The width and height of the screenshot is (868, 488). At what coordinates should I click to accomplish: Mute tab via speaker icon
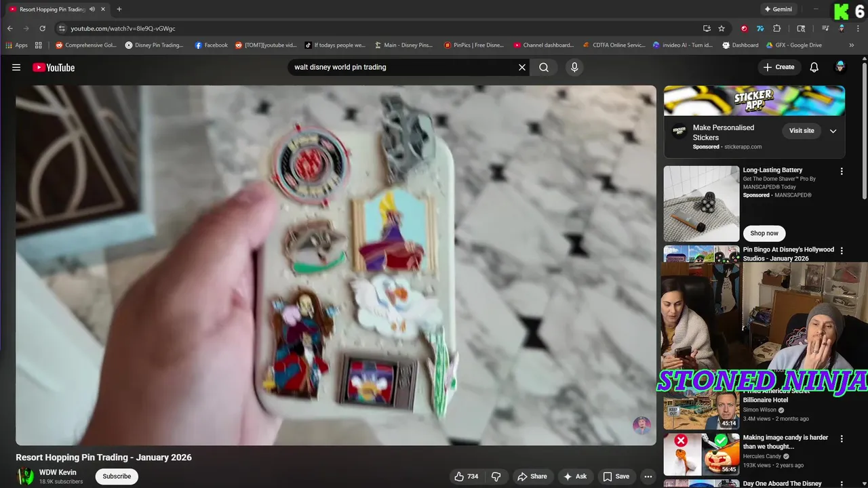[92, 9]
